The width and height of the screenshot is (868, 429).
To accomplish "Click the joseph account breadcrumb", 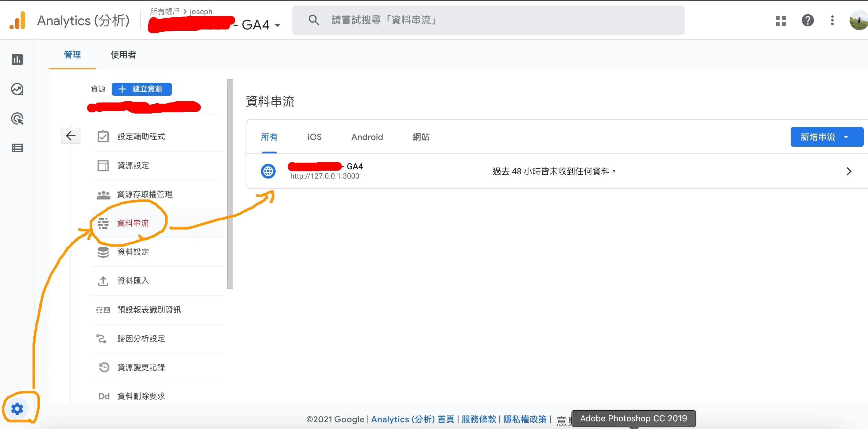I will [x=201, y=11].
